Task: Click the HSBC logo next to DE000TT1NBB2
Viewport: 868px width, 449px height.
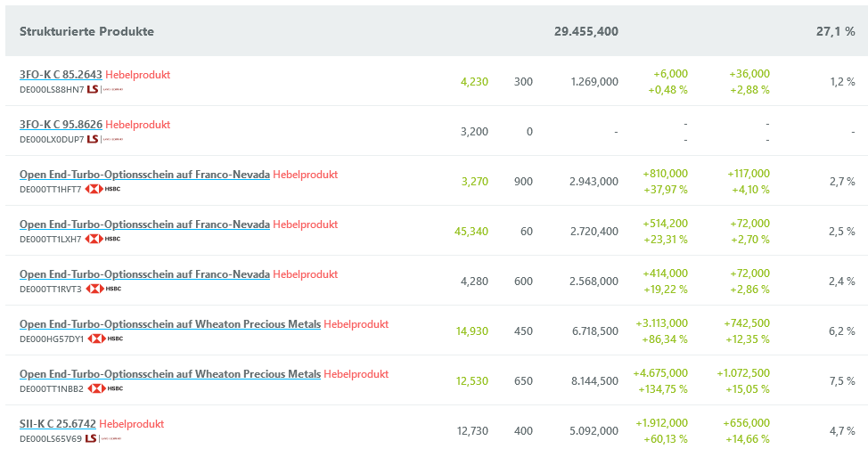Action: [x=104, y=388]
